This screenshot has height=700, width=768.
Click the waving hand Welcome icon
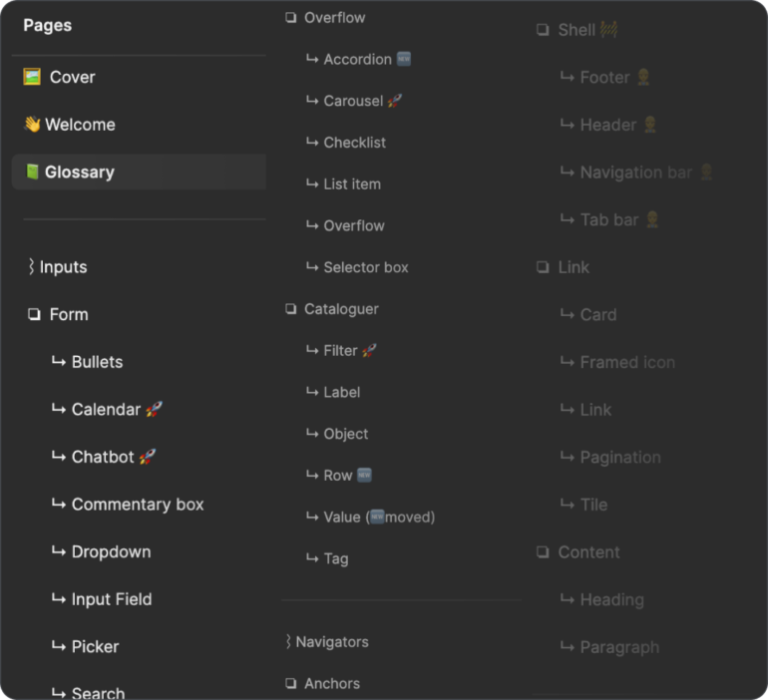[x=32, y=125]
